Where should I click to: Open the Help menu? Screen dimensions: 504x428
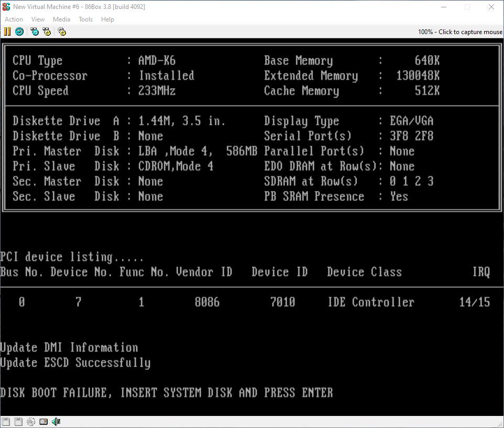[x=107, y=19]
